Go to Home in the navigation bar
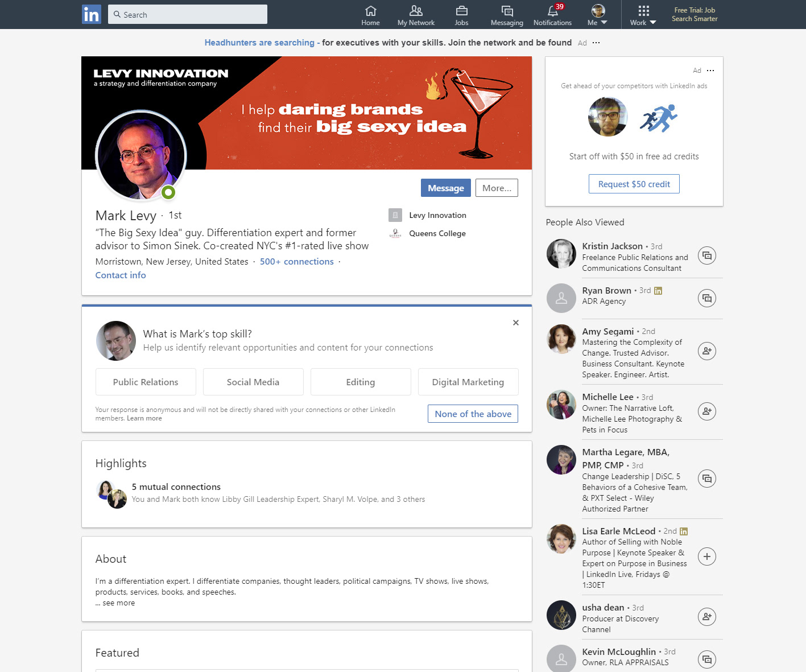Viewport: 806px width, 672px height. tap(370, 15)
